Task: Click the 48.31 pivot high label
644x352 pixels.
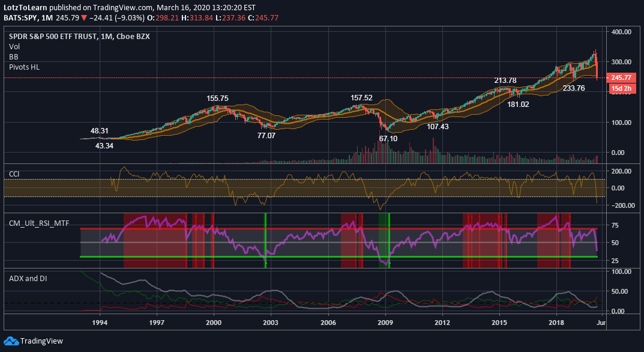Action: tap(100, 131)
